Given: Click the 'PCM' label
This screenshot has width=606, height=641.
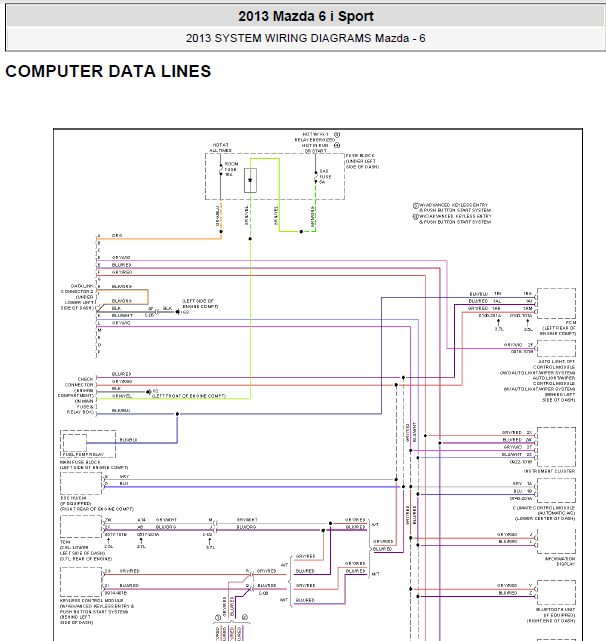Looking at the screenshot, I should pos(571,323).
